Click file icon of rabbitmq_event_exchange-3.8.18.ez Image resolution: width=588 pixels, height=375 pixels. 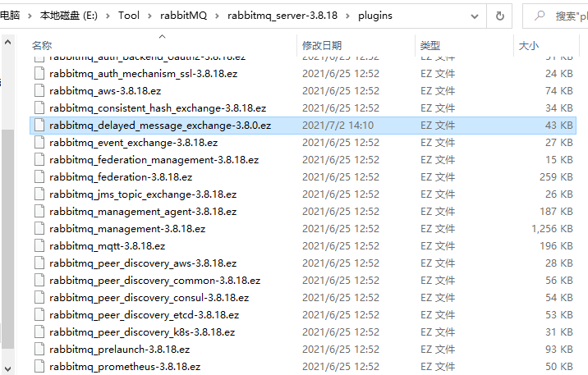coord(39,142)
